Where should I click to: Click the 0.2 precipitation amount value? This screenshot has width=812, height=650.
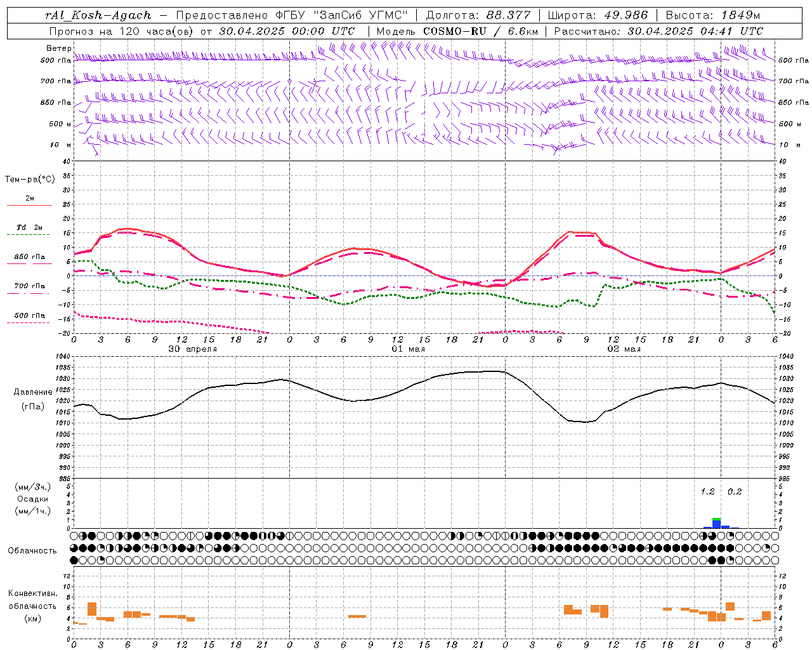pos(735,492)
